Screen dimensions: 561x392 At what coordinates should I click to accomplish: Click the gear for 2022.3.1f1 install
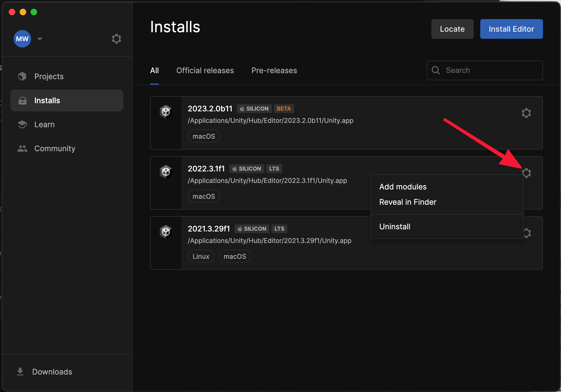point(526,173)
